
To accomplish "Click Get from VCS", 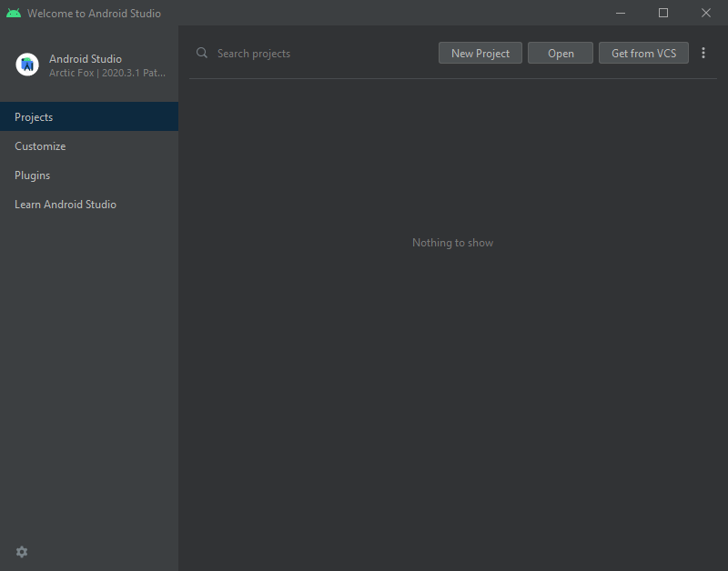I will click(643, 53).
